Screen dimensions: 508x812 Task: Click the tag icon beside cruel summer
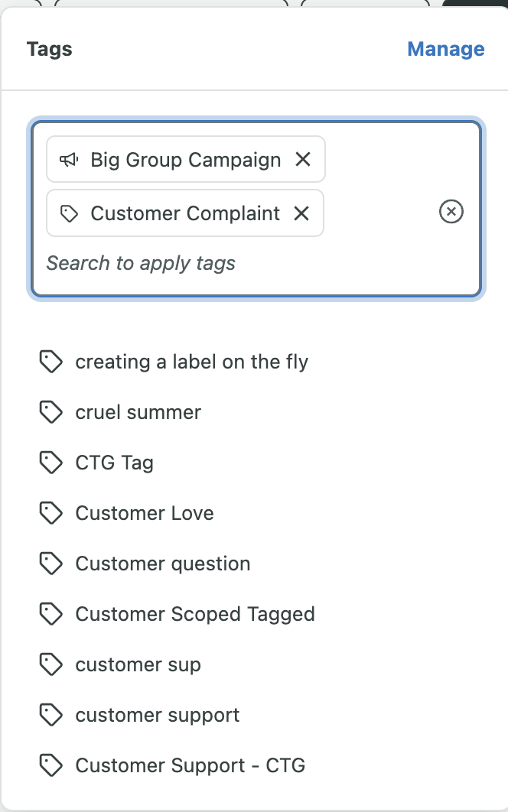[50, 412]
